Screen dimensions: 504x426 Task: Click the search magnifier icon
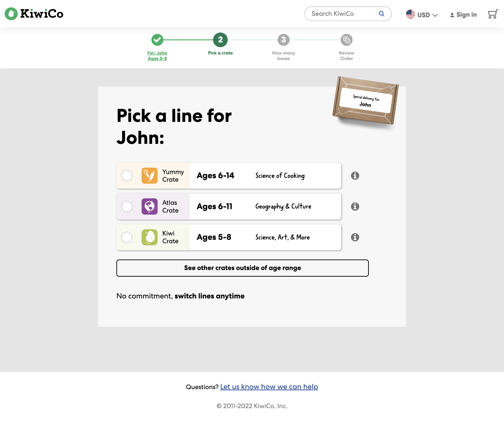[381, 14]
